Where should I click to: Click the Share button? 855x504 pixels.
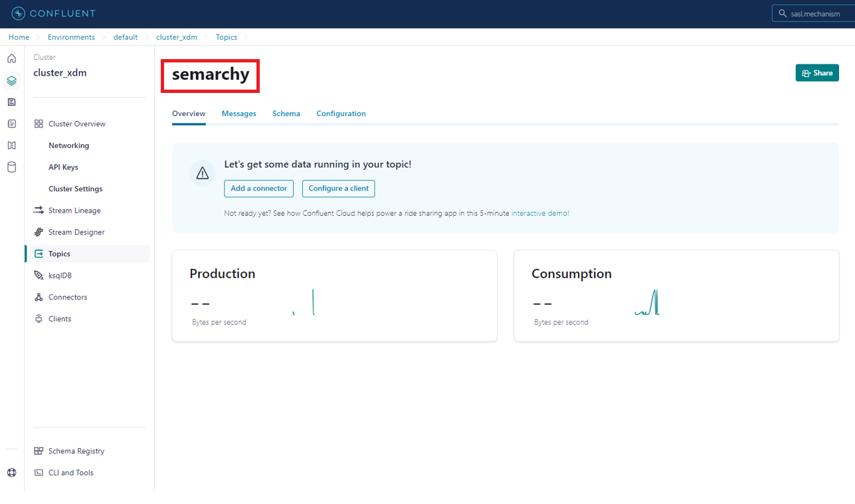(817, 73)
